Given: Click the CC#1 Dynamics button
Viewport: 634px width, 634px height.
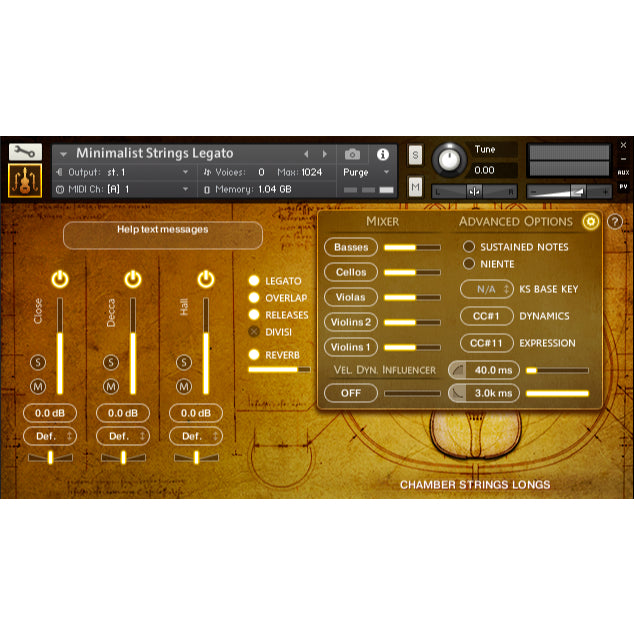Looking at the screenshot, I should tap(487, 316).
